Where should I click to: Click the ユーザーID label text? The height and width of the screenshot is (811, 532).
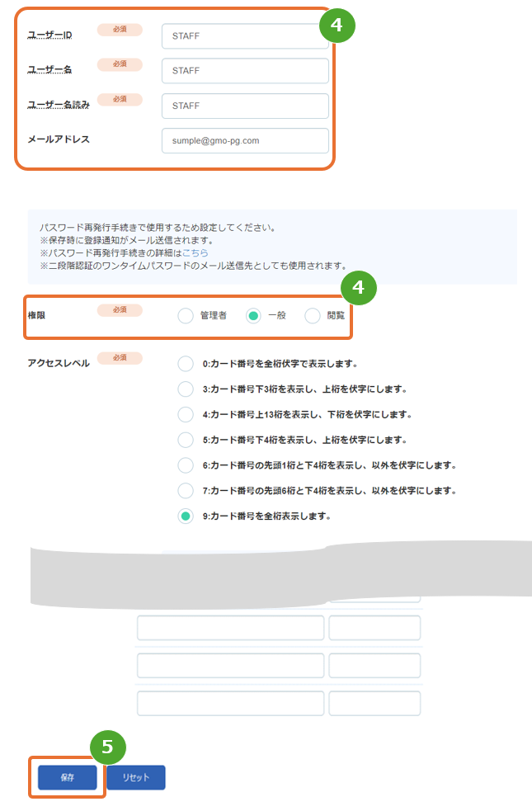pos(49,35)
